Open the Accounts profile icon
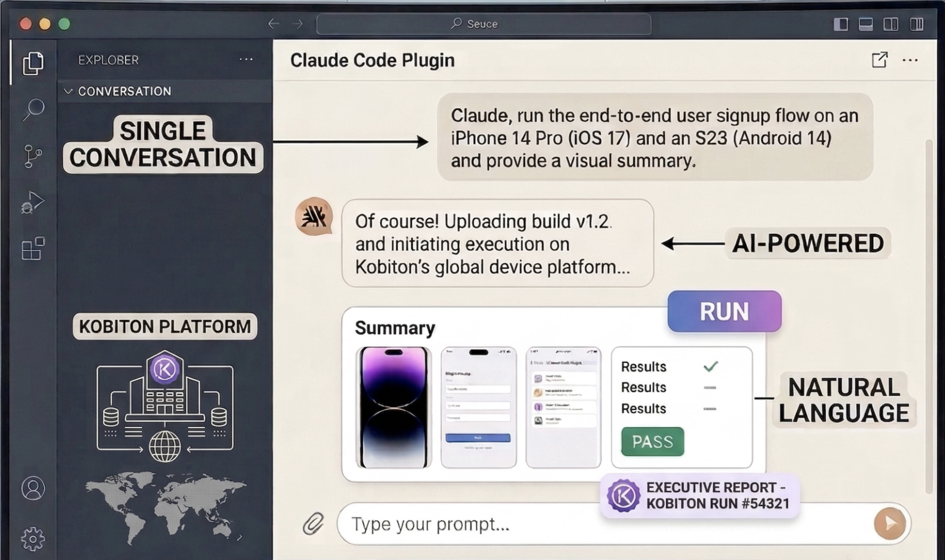 33,488
